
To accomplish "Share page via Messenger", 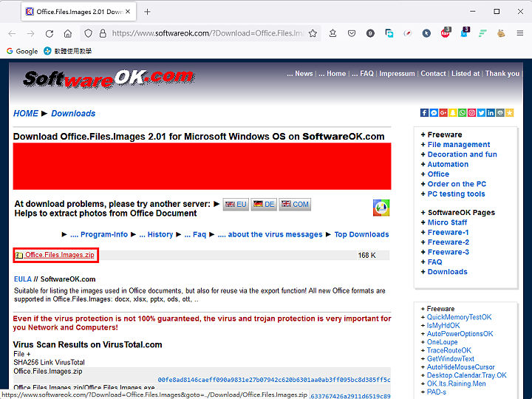I will (434, 112).
